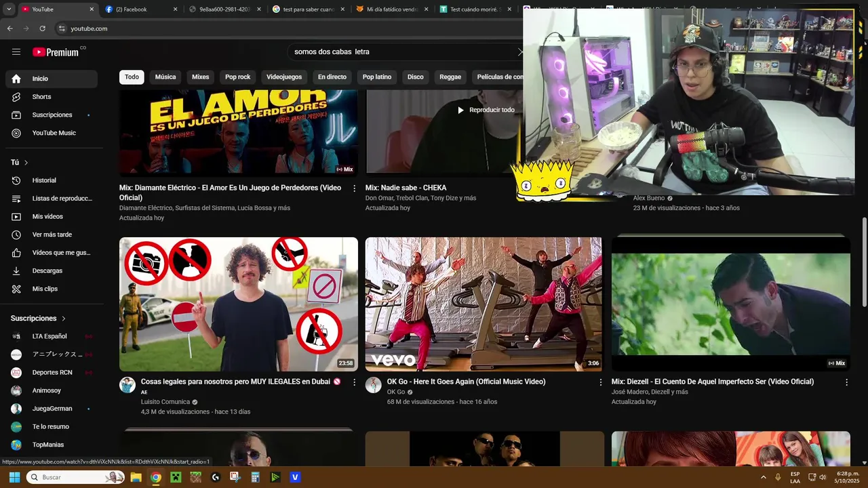Open Calculator from the taskbar

coord(255,477)
